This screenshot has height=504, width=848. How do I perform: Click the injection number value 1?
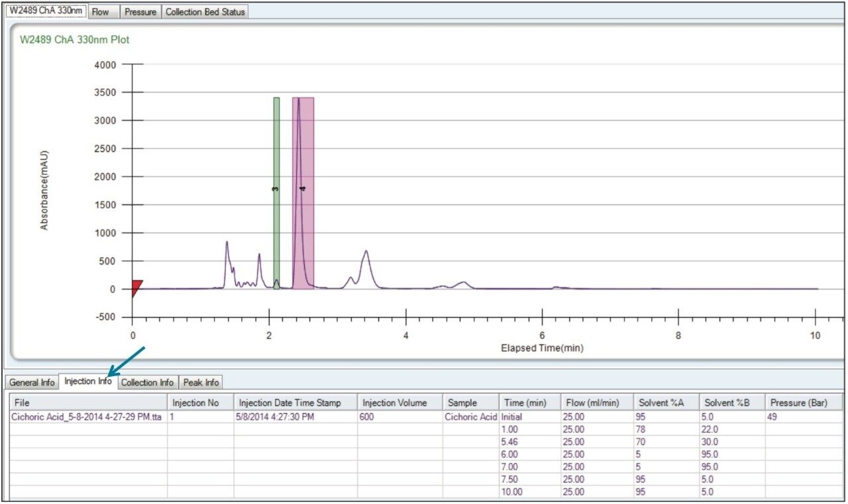pos(200,417)
